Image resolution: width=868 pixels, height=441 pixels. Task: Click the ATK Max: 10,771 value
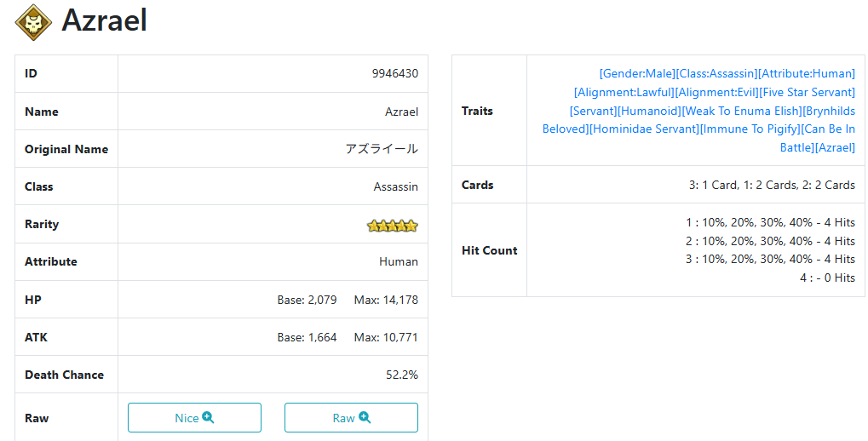(x=387, y=337)
